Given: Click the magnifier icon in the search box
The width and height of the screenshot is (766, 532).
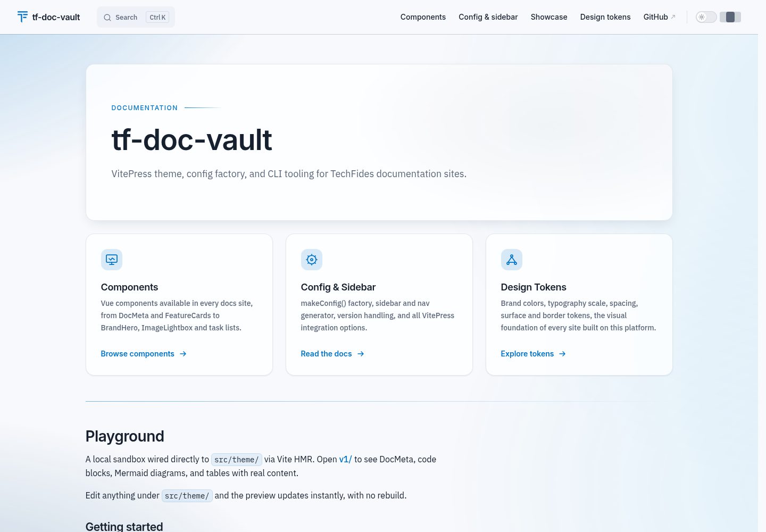Looking at the screenshot, I should click(107, 18).
